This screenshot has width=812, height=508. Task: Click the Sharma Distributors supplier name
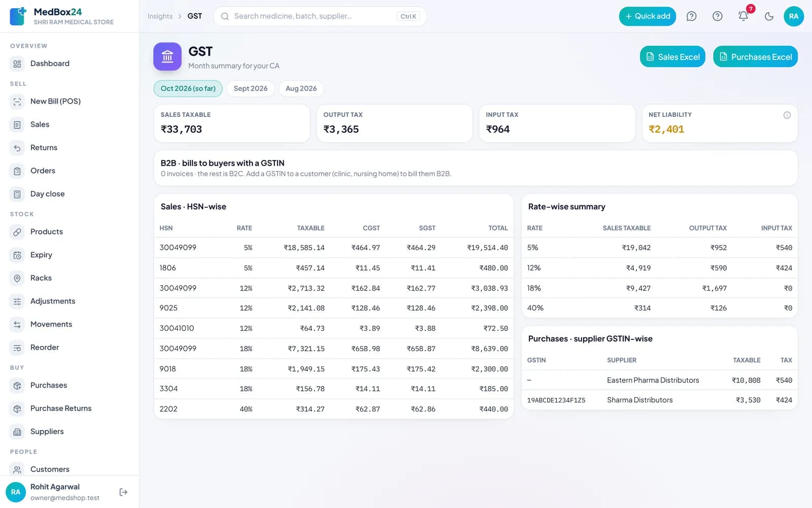click(639, 400)
